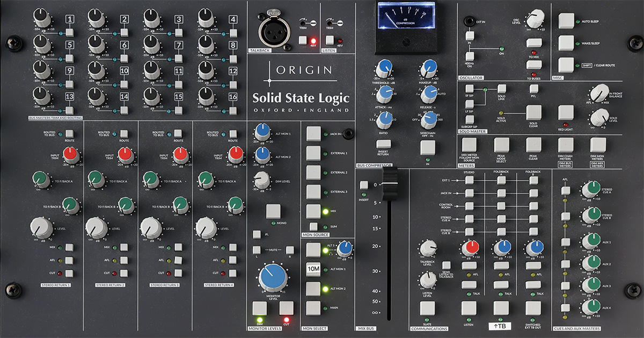Adjust the ALT MON 1 level knob

(x=262, y=131)
